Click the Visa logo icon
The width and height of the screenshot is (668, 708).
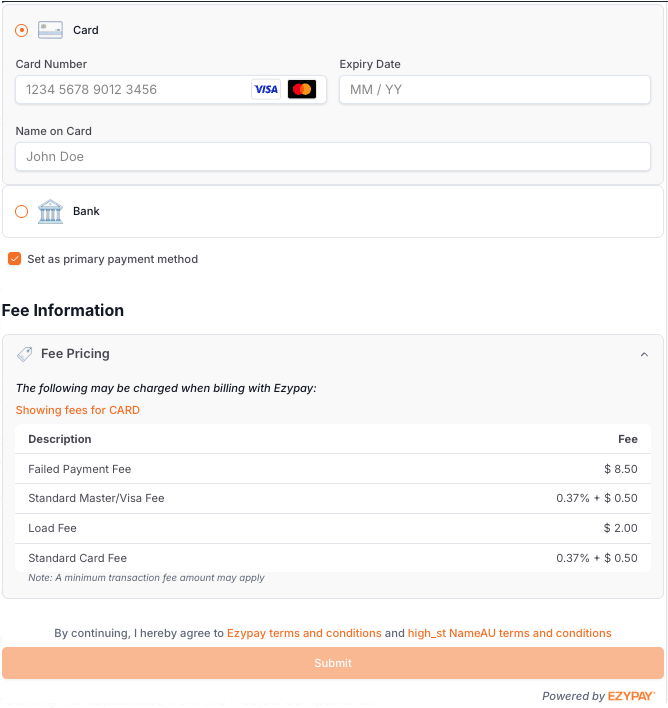pyautogui.click(x=266, y=89)
